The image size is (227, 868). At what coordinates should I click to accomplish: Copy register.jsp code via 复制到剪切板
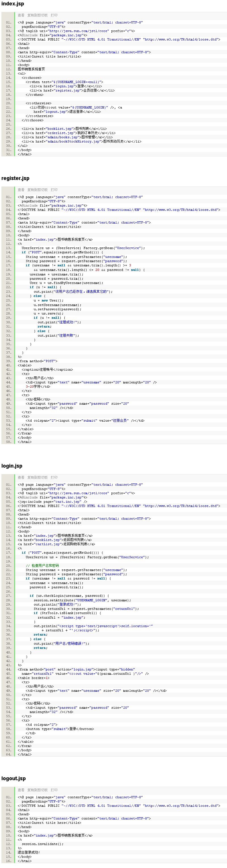click(37, 190)
